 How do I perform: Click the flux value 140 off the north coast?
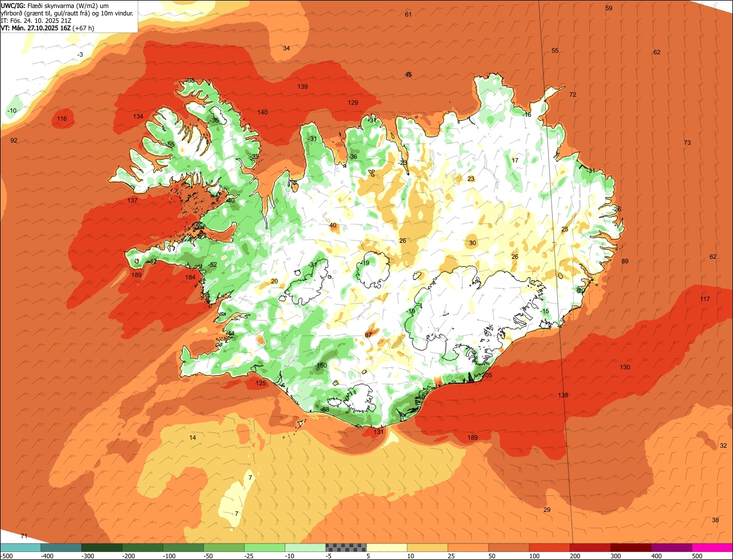pyautogui.click(x=262, y=112)
